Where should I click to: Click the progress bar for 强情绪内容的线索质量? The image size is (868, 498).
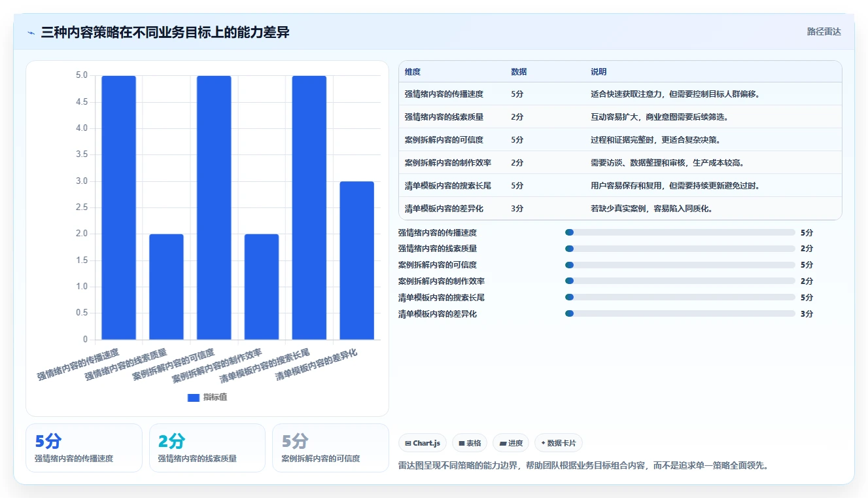(680, 249)
